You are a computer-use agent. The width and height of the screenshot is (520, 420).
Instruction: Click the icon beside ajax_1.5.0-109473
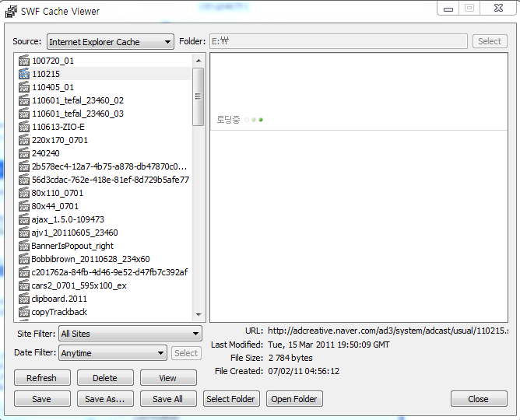[x=24, y=219]
